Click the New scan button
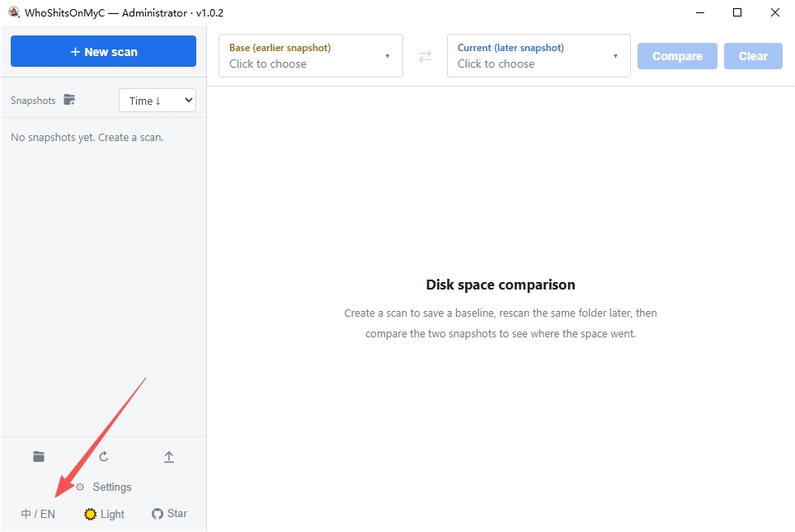The width and height of the screenshot is (795, 532). (103, 51)
